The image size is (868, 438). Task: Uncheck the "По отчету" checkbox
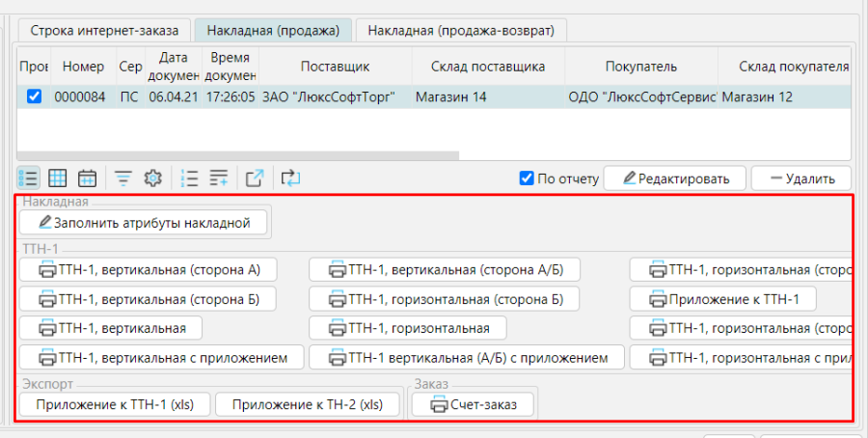[x=527, y=178]
